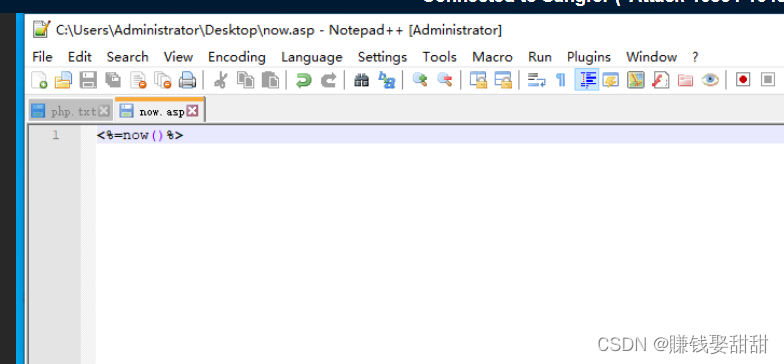Open a file with the Open folder icon
This screenshot has width=784, height=364.
63,80
